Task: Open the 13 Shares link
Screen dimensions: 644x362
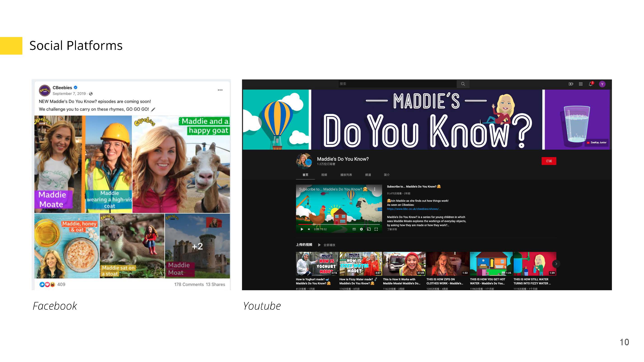Action: (215, 284)
